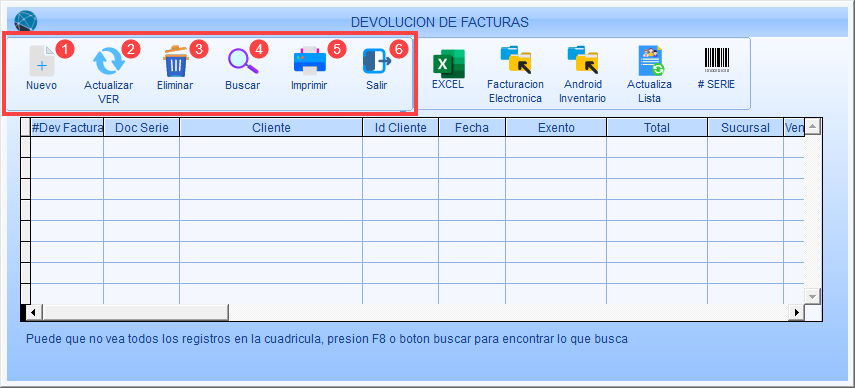Viewport: 855px width, 388px height.
Task: Click the globe application logo
Action: point(26,22)
